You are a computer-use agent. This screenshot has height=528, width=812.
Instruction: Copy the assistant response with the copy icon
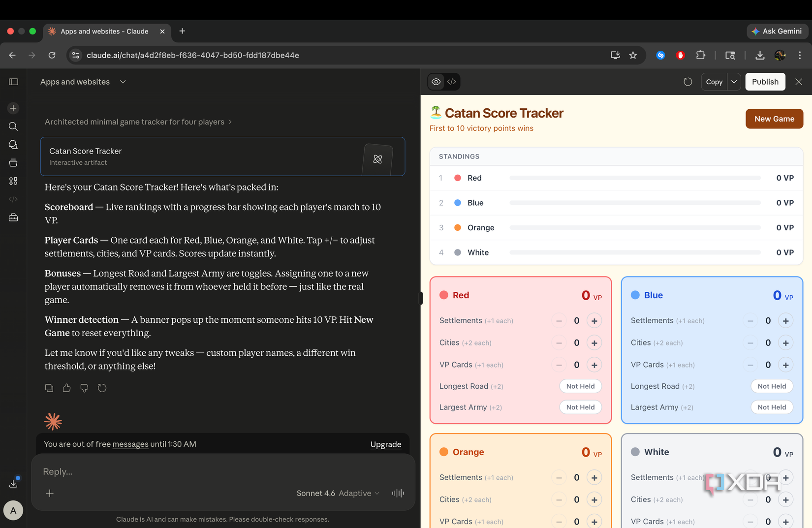pos(49,388)
